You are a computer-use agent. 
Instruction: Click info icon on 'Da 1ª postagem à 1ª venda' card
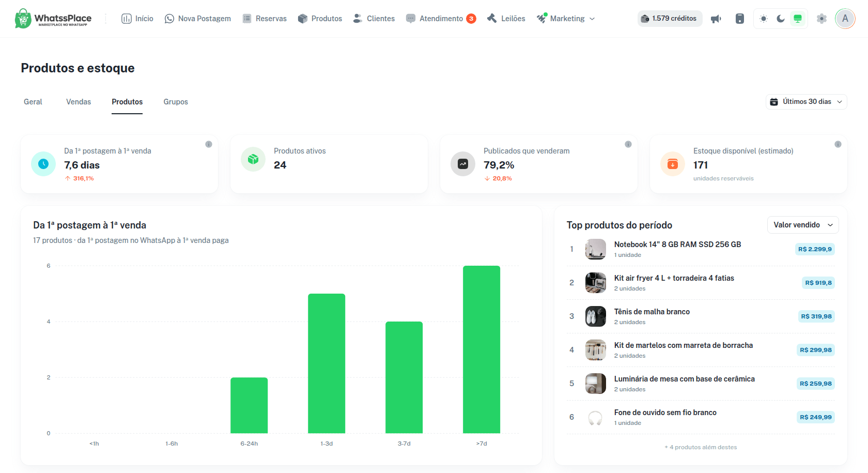[209, 144]
